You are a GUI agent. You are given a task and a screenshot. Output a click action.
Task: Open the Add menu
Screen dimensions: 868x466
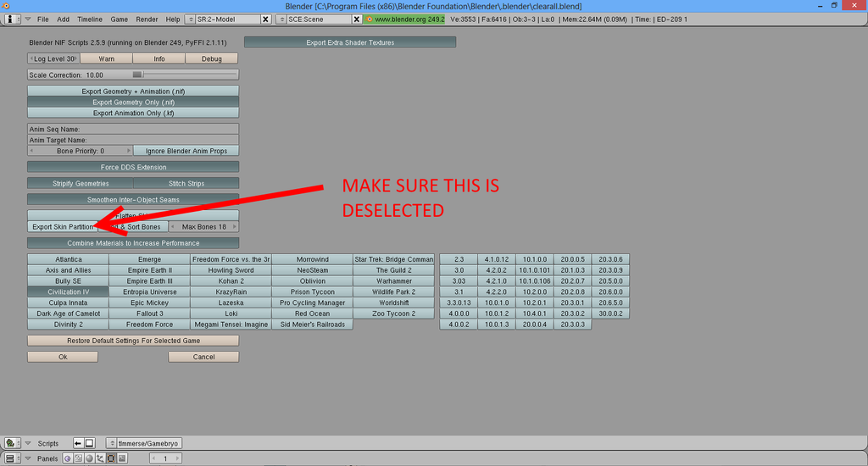[x=63, y=19]
